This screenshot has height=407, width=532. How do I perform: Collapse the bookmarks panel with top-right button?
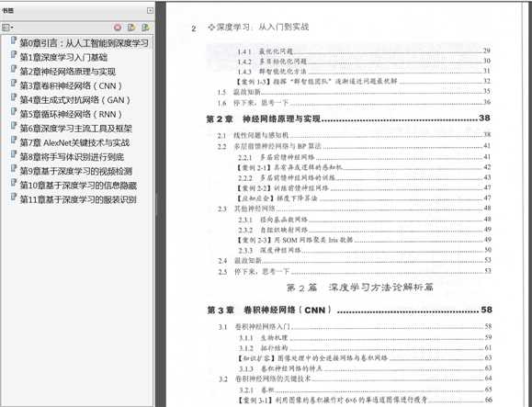[x=150, y=10]
